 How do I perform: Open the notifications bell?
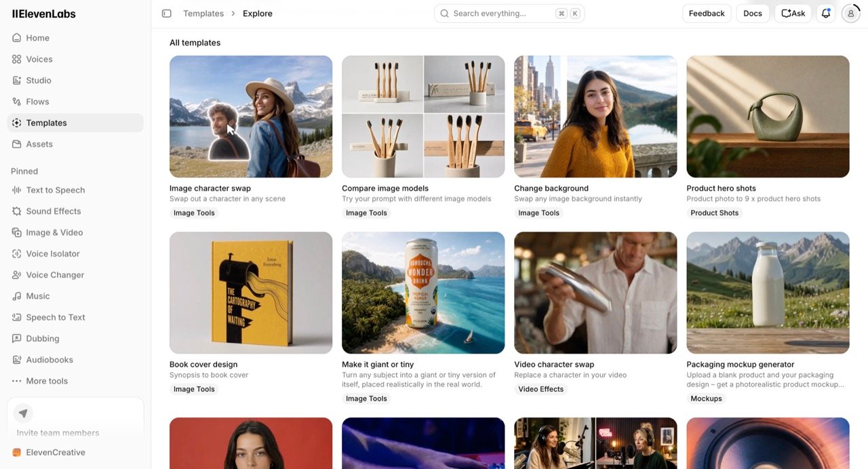click(x=826, y=14)
